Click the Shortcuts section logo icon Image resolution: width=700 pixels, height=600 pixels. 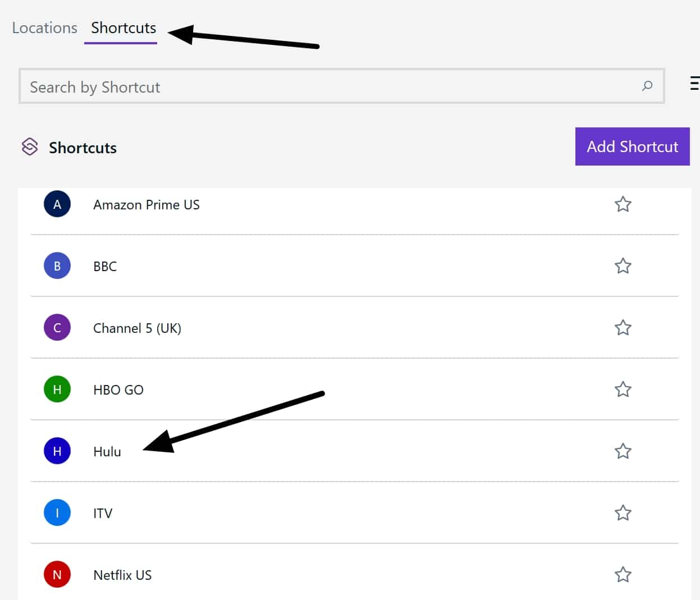pyautogui.click(x=30, y=147)
